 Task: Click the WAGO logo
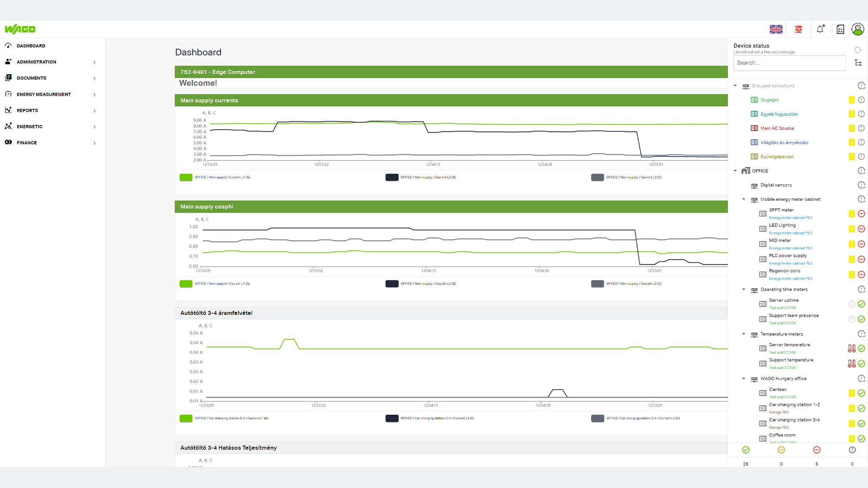click(20, 29)
